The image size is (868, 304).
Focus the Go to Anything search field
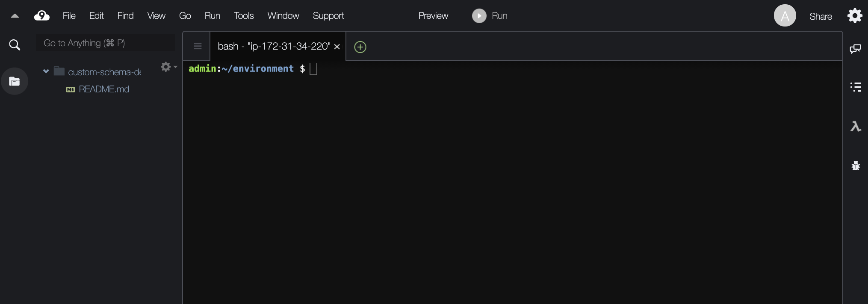105,43
